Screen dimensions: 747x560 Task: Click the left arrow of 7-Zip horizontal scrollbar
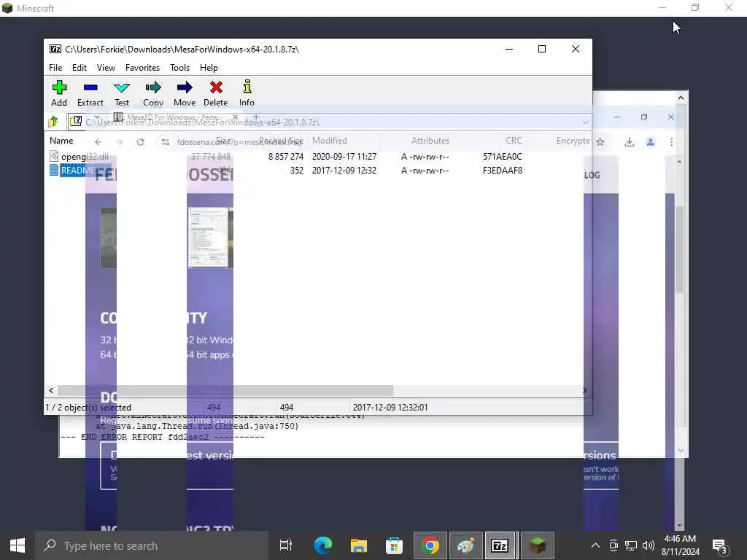tap(52, 391)
